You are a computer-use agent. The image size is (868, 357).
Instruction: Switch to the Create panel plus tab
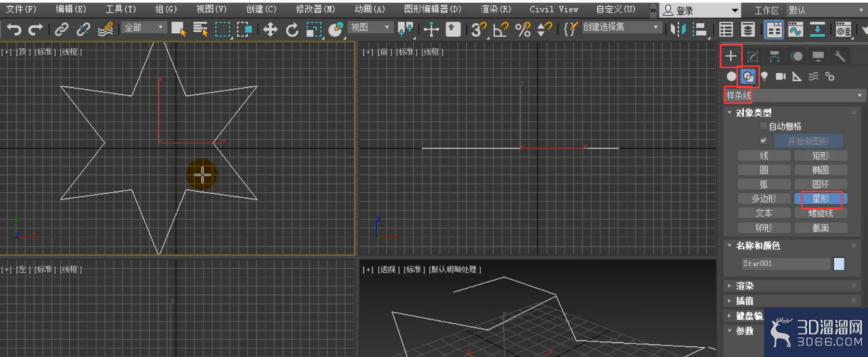click(x=731, y=56)
